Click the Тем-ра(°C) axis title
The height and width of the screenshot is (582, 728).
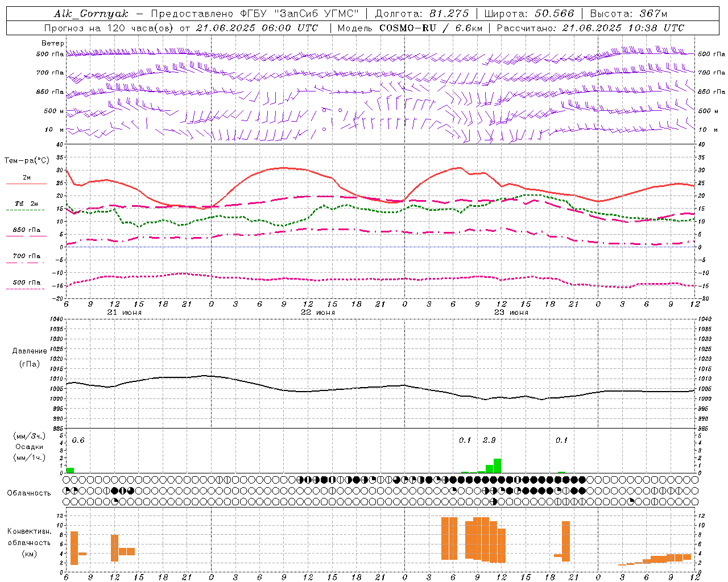coord(27,161)
